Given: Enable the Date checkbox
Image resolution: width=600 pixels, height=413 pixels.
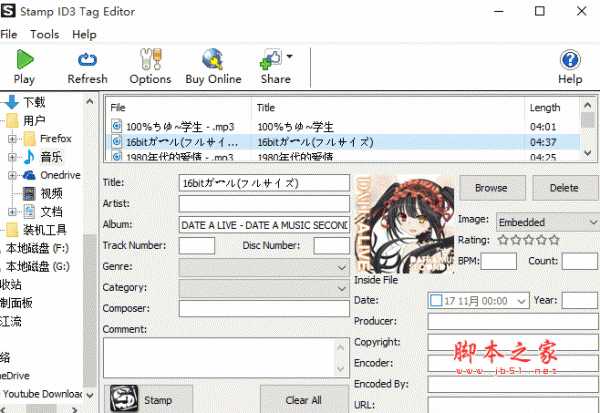Looking at the screenshot, I should (434, 300).
